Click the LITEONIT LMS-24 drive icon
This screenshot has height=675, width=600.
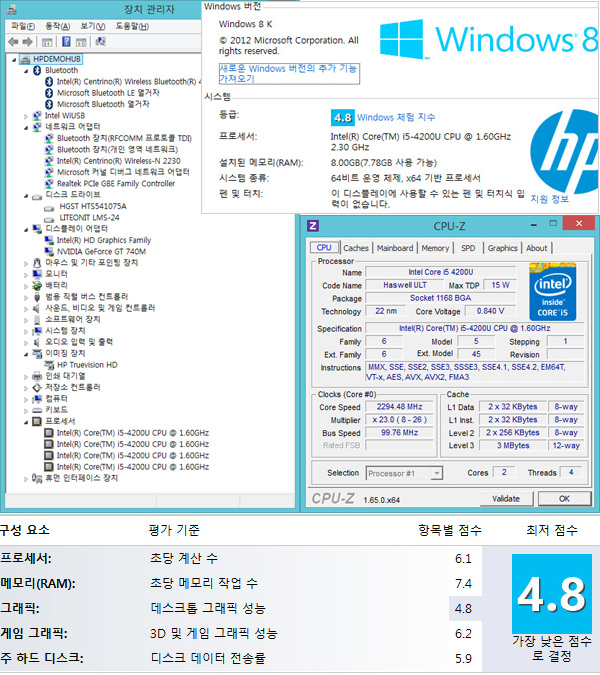pyautogui.click(x=49, y=219)
